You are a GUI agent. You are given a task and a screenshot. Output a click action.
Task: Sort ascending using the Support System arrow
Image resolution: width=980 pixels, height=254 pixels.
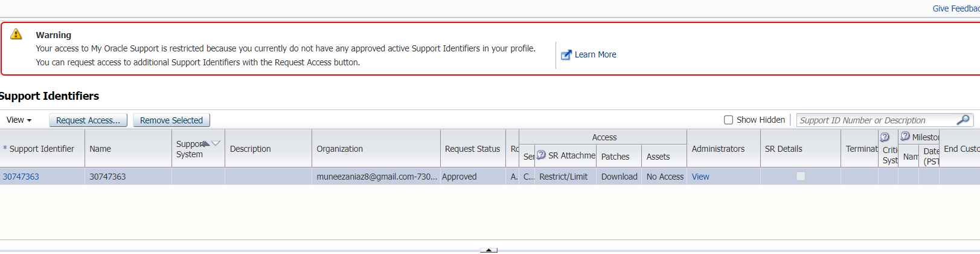(x=205, y=143)
